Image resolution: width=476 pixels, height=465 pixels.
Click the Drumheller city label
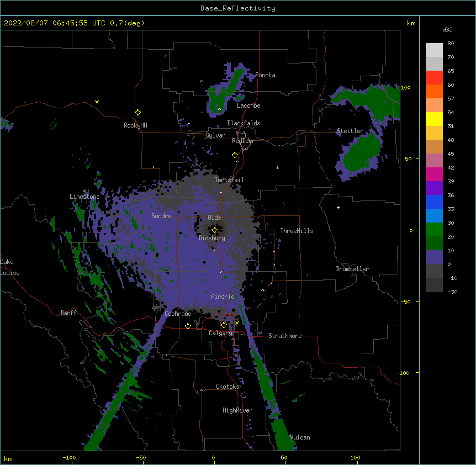coord(352,269)
